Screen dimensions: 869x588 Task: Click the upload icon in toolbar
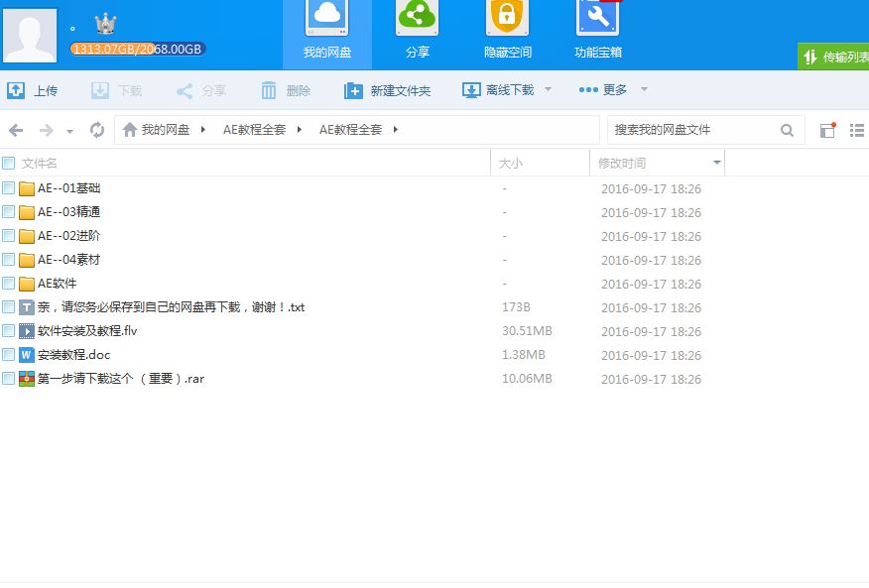[x=16, y=91]
